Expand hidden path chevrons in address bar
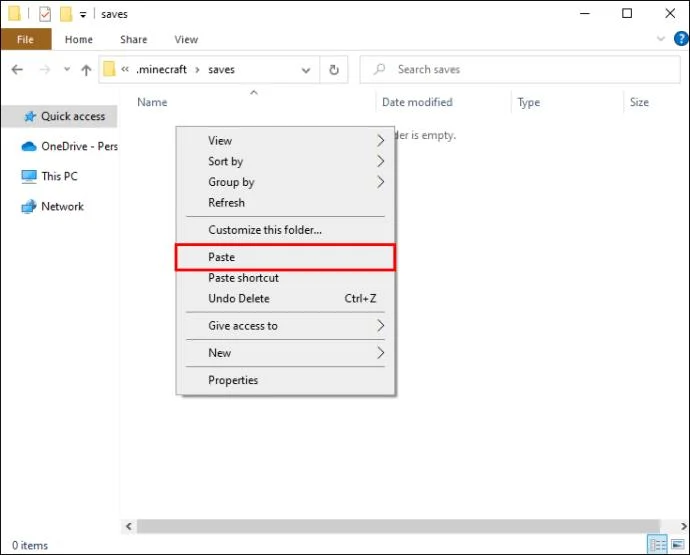 (x=125, y=69)
